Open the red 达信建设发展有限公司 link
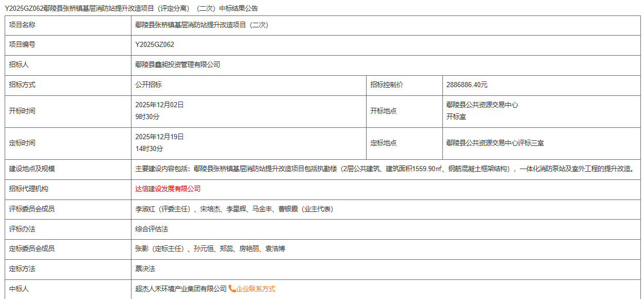 point(168,189)
